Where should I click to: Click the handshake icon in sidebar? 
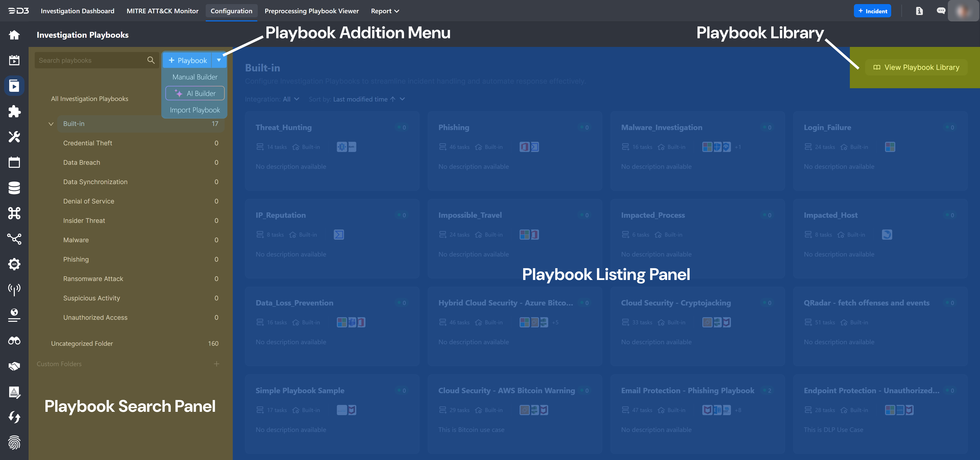click(14, 366)
